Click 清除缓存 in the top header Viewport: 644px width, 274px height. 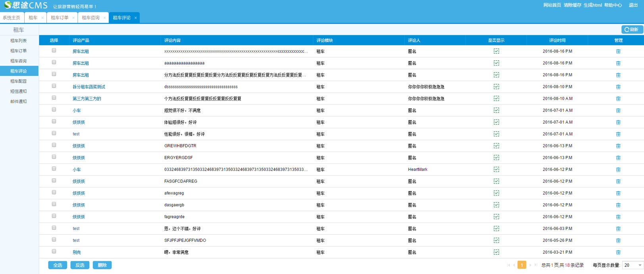pyautogui.click(x=572, y=5)
